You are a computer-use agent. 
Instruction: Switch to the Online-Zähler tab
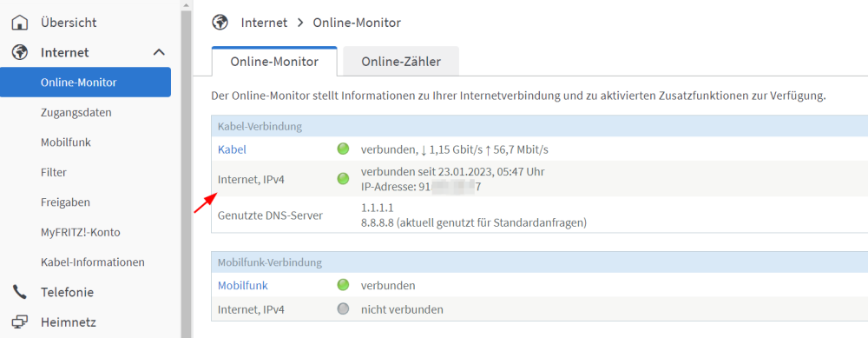coord(401,62)
